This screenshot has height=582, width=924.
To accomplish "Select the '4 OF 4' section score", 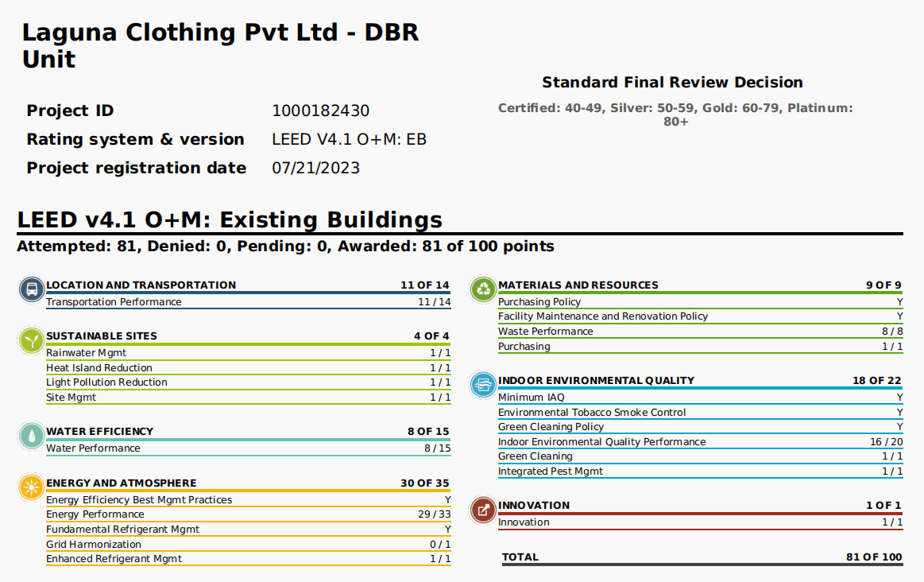I will (431, 336).
